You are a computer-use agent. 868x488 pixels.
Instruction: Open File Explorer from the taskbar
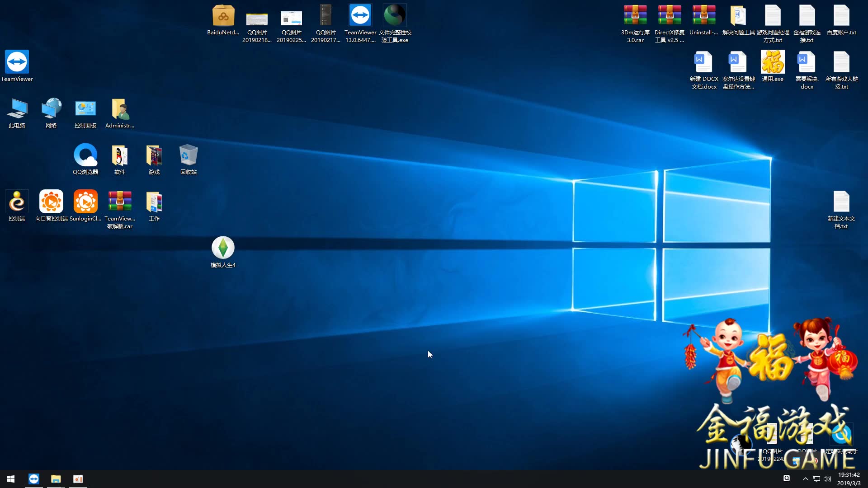(56, 479)
